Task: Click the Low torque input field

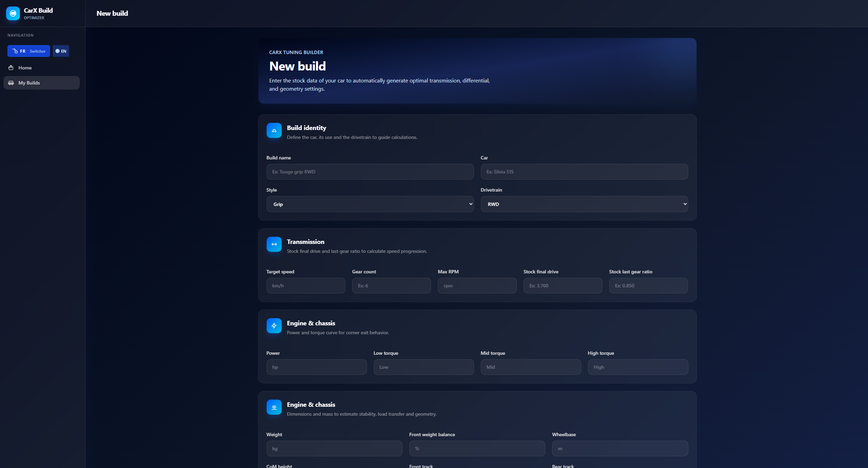Action: tap(424, 367)
